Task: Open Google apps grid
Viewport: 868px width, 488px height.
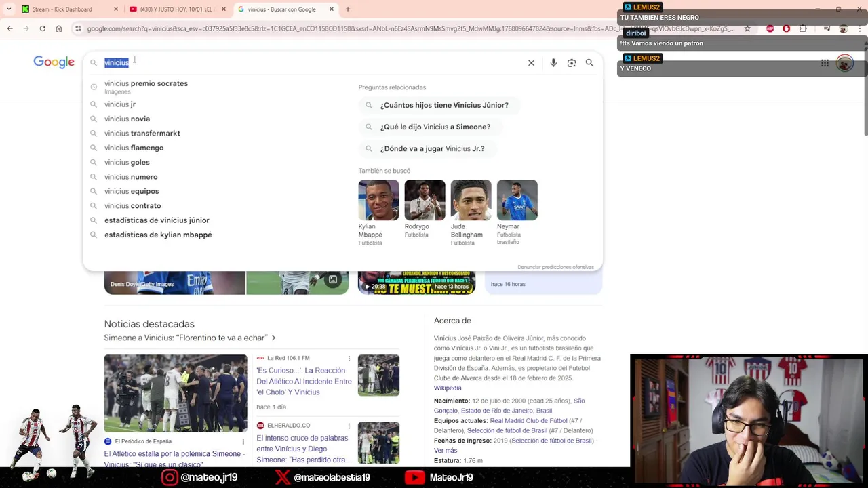Action: pyautogui.click(x=825, y=63)
